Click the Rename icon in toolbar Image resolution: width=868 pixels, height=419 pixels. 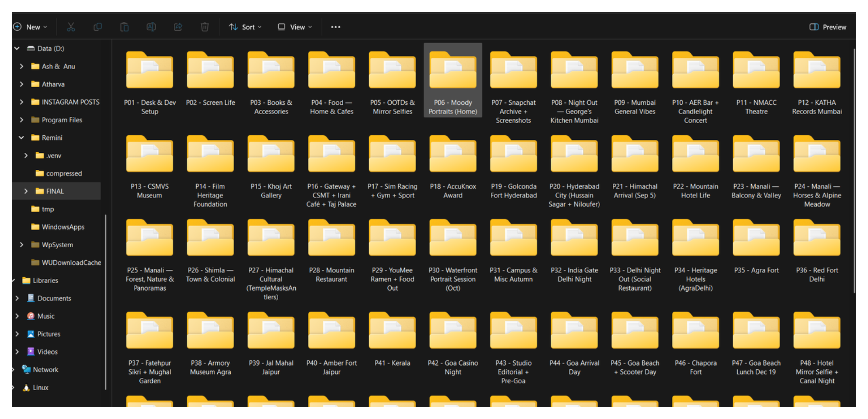coord(151,27)
